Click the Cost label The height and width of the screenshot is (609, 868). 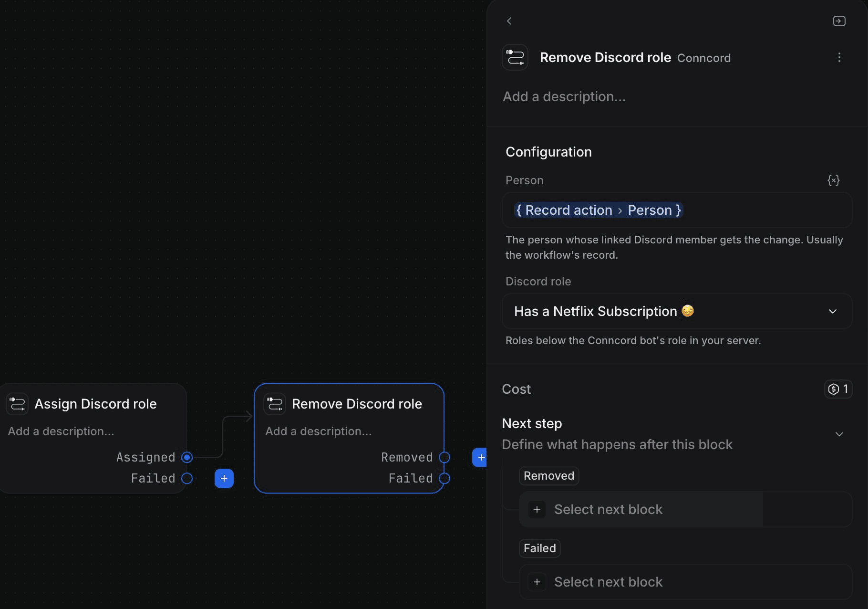coord(517,389)
